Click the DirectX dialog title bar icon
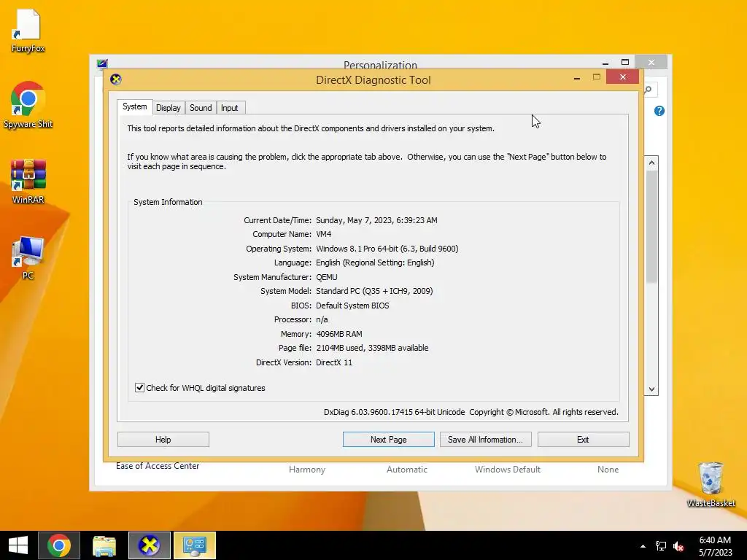This screenshot has height=560, width=747. tap(116, 79)
